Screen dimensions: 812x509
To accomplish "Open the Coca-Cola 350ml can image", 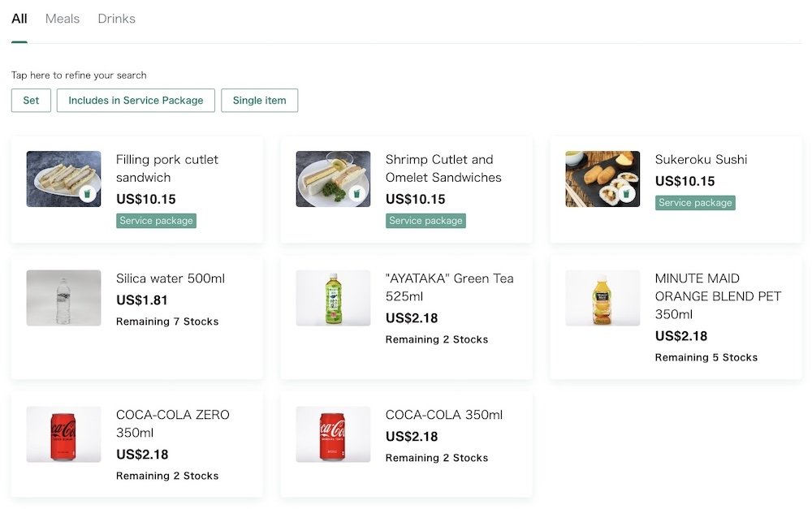I will (333, 434).
